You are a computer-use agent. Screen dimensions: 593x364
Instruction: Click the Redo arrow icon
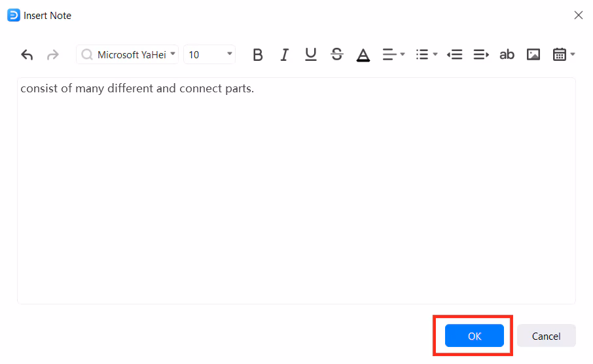click(x=53, y=55)
